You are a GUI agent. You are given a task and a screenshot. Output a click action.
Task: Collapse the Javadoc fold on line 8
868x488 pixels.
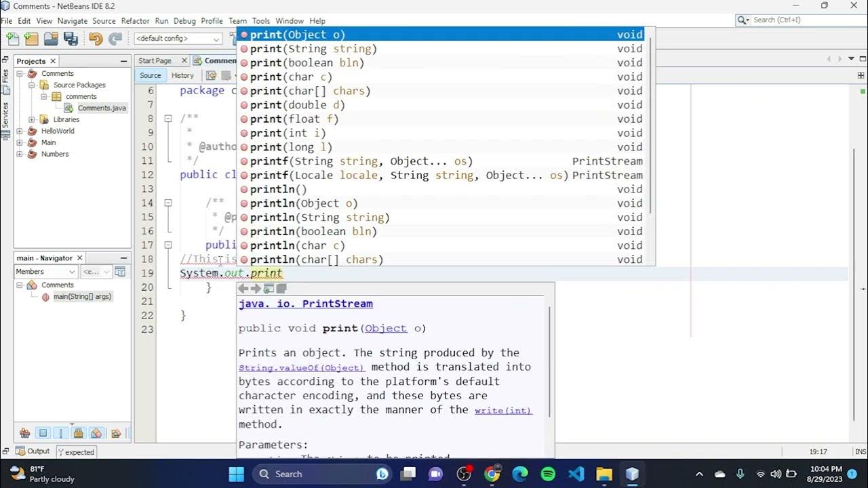[x=168, y=119]
